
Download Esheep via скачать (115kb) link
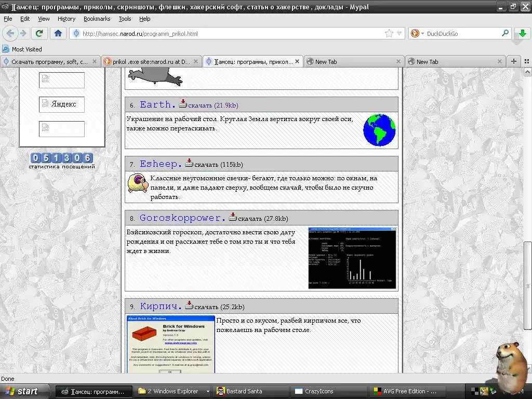click(x=219, y=165)
